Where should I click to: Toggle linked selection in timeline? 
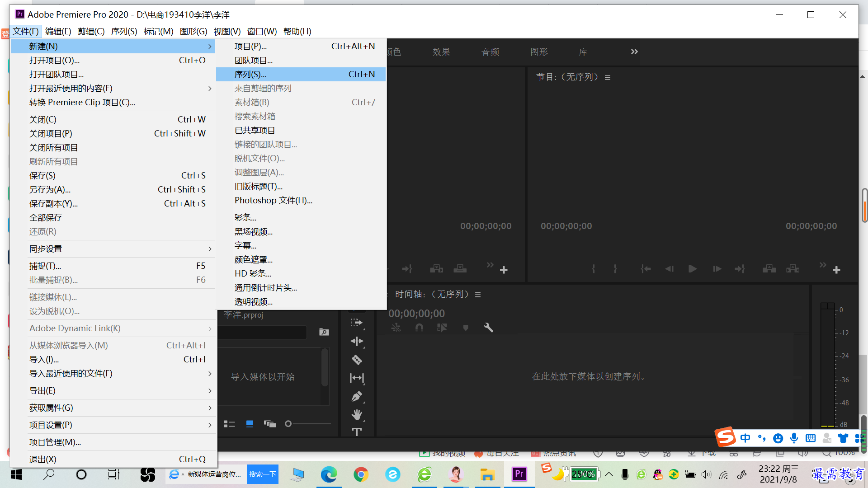tap(442, 328)
